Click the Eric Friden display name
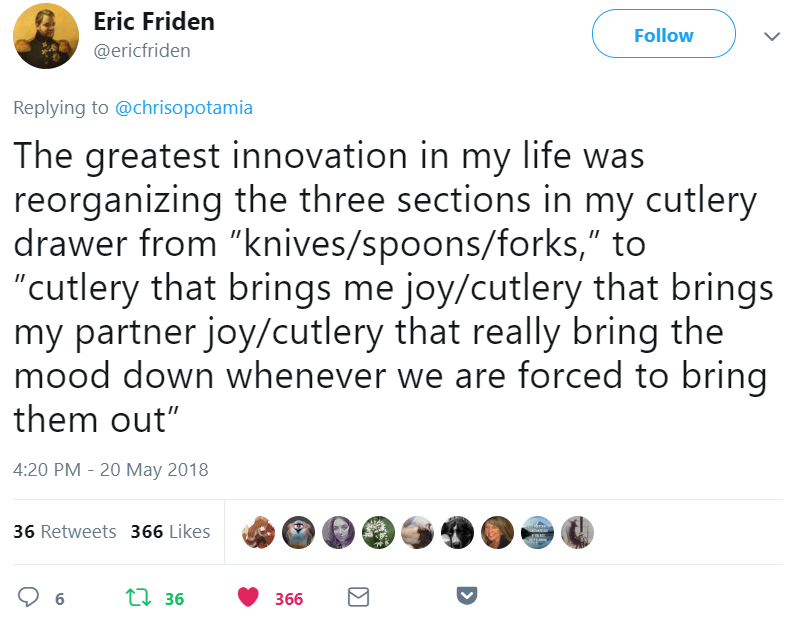The image size is (790, 621). click(154, 22)
